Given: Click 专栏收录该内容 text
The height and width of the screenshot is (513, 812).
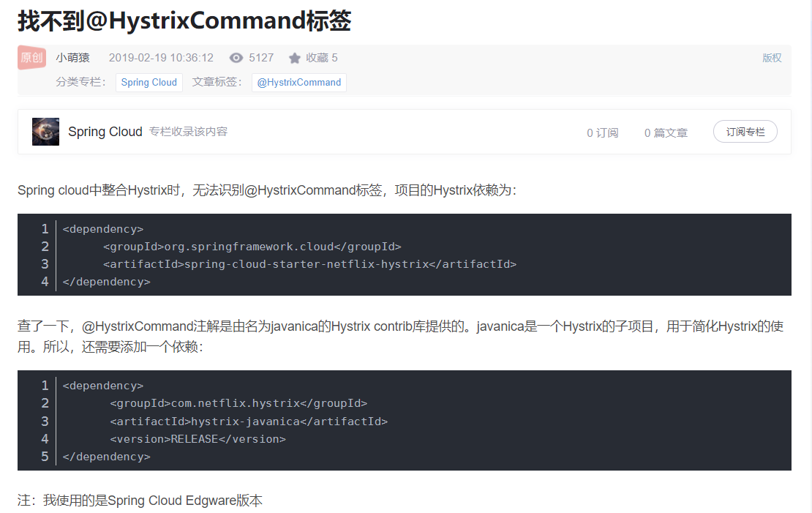Looking at the screenshot, I should [189, 132].
